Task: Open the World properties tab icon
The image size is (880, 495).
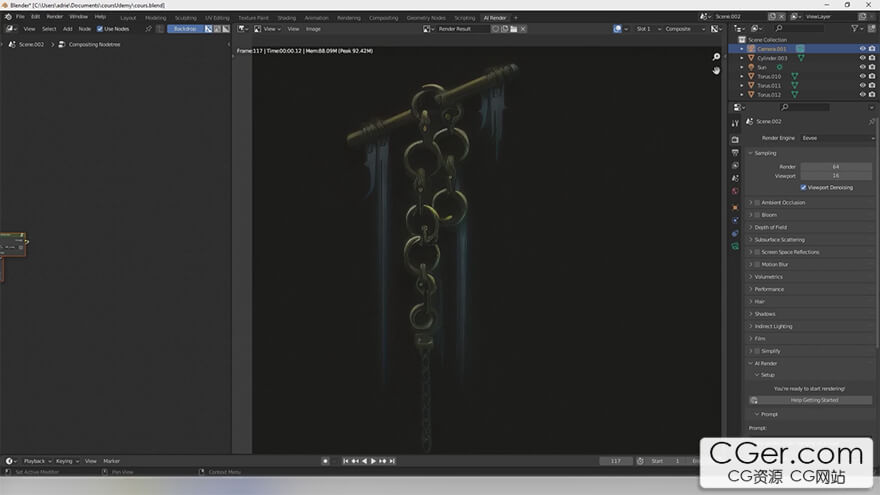Action: point(735,191)
